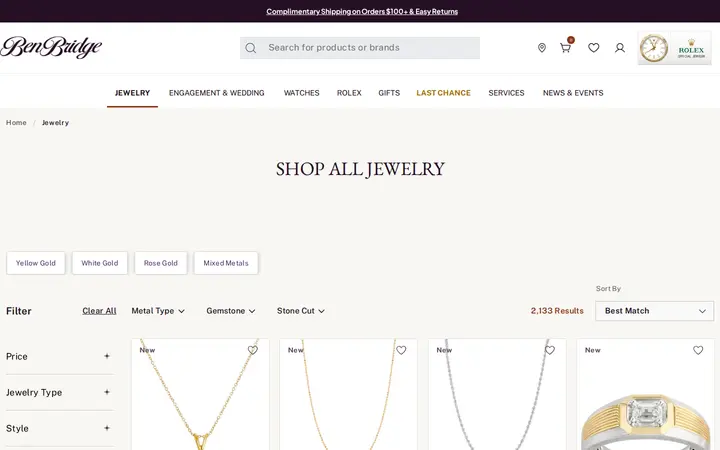The image size is (720, 450).
Task: Favorite the second chain product heart
Action: [x=401, y=350]
